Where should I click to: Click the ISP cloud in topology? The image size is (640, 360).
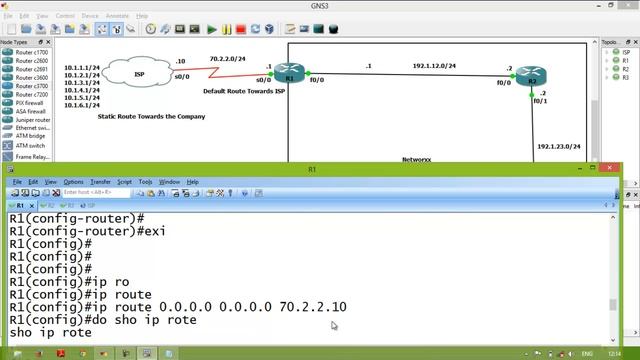pyautogui.click(x=138, y=73)
